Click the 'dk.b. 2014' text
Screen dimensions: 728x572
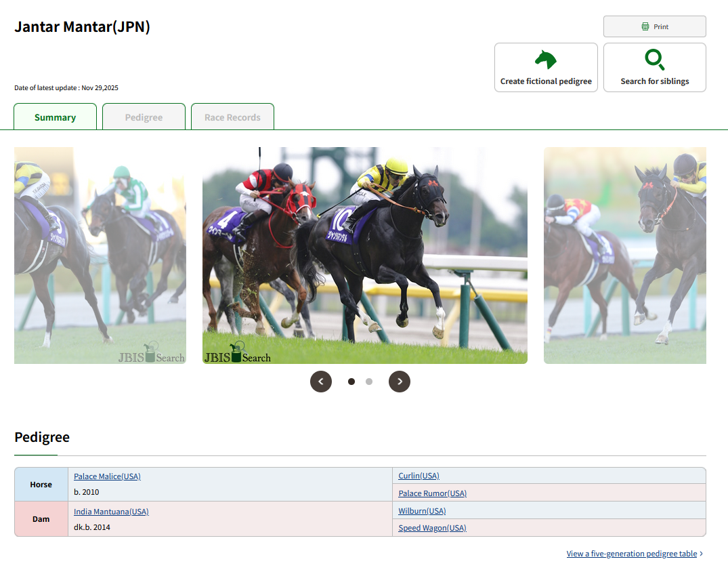coord(92,527)
